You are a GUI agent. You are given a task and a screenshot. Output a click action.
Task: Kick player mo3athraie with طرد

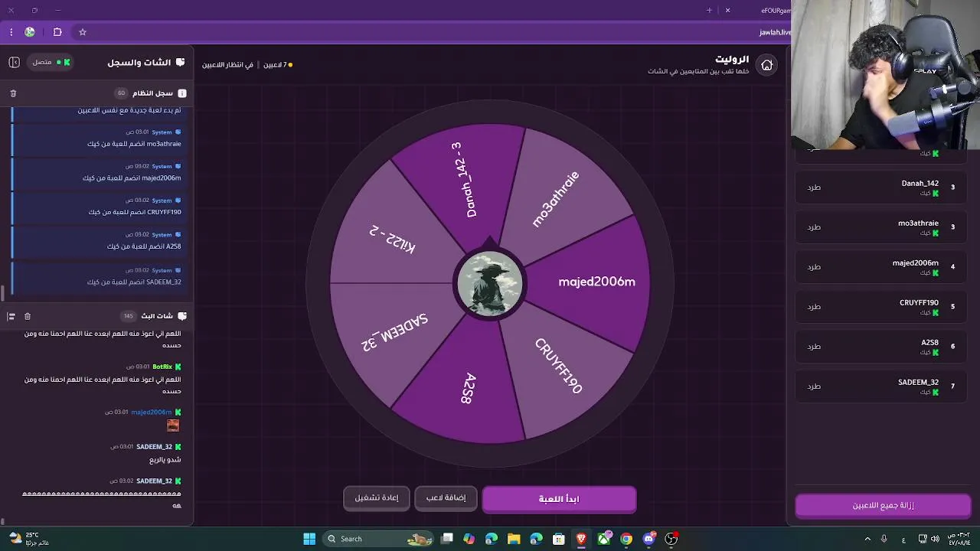tap(814, 227)
